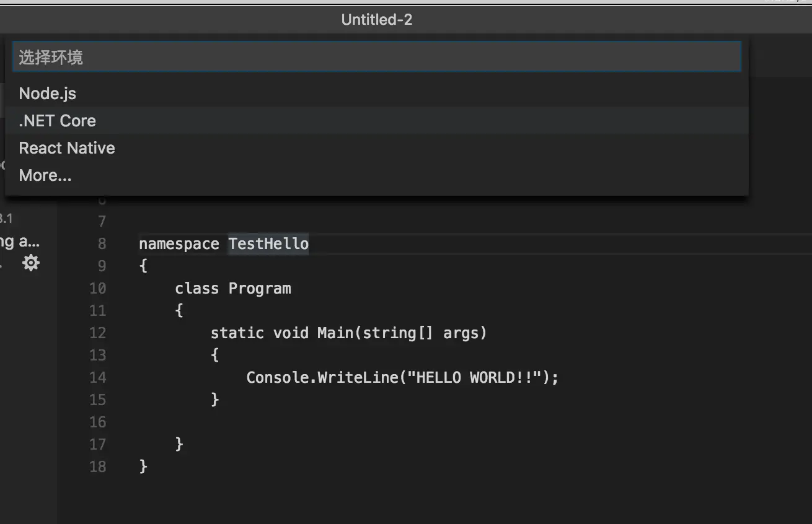812x524 pixels.
Task: Click the Program class name
Action: 259,288
